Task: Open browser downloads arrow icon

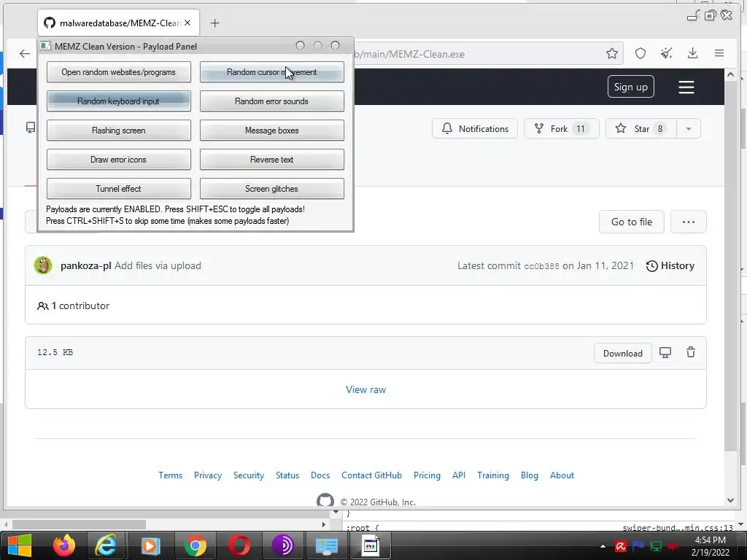Action: pyautogui.click(x=693, y=54)
